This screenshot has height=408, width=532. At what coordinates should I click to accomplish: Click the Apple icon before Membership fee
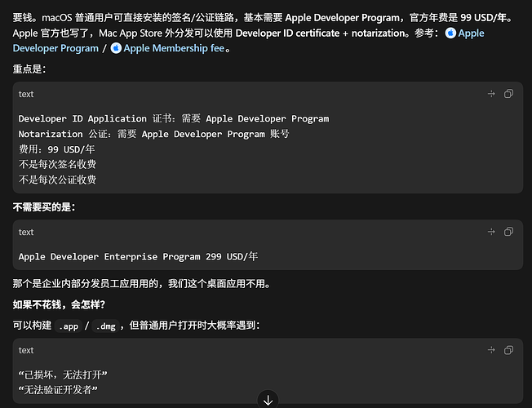tap(116, 48)
